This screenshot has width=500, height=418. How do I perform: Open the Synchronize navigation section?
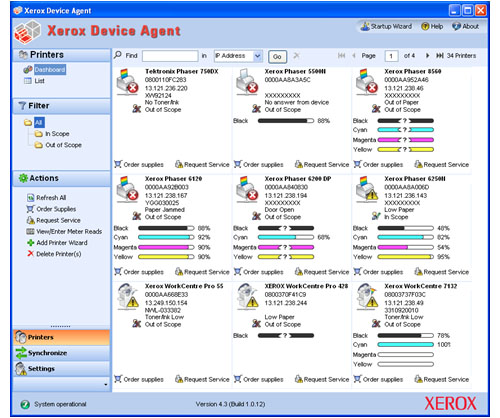[62, 353]
